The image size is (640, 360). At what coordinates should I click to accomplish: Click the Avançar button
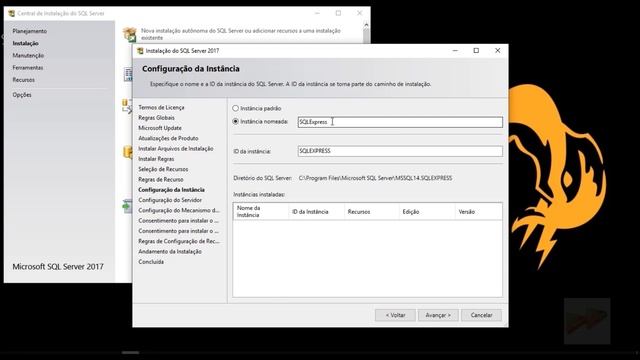(x=438, y=315)
